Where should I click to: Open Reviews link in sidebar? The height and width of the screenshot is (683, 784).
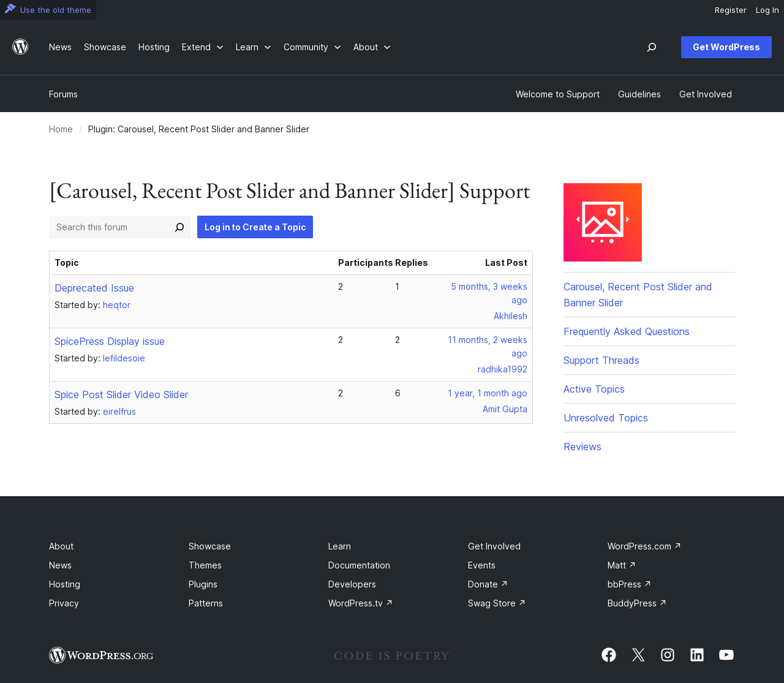click(x=582, y=447)
